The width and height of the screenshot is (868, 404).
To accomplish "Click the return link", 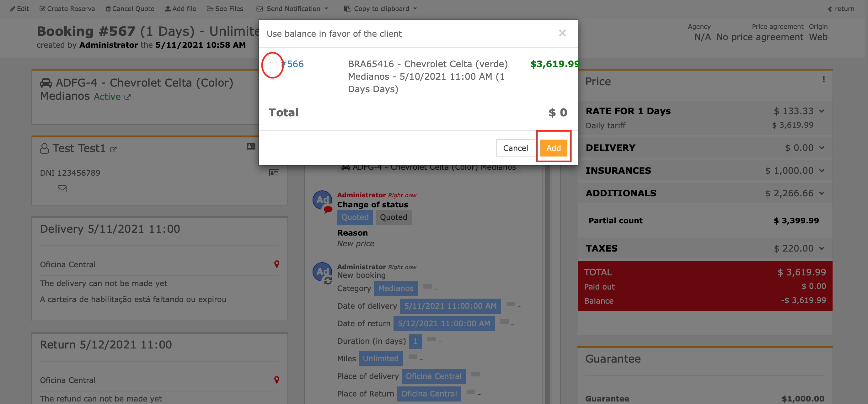I will click(x=841, y=8).
